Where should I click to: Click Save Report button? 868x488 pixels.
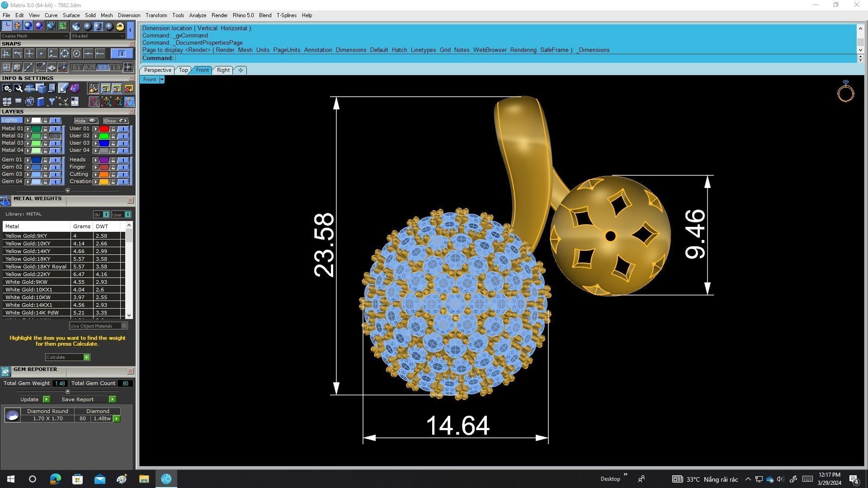coord(88,399)
